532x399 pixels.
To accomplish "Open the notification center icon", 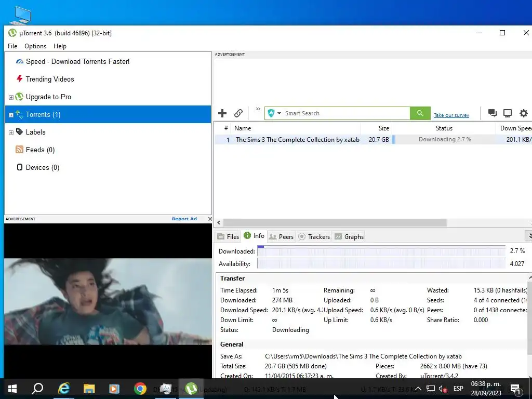I will (515, 389).
